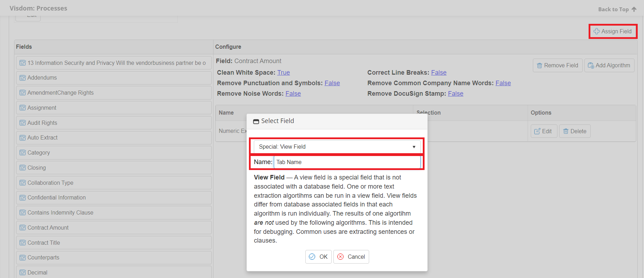Click the pencil icon on Edit

(537, 131)
